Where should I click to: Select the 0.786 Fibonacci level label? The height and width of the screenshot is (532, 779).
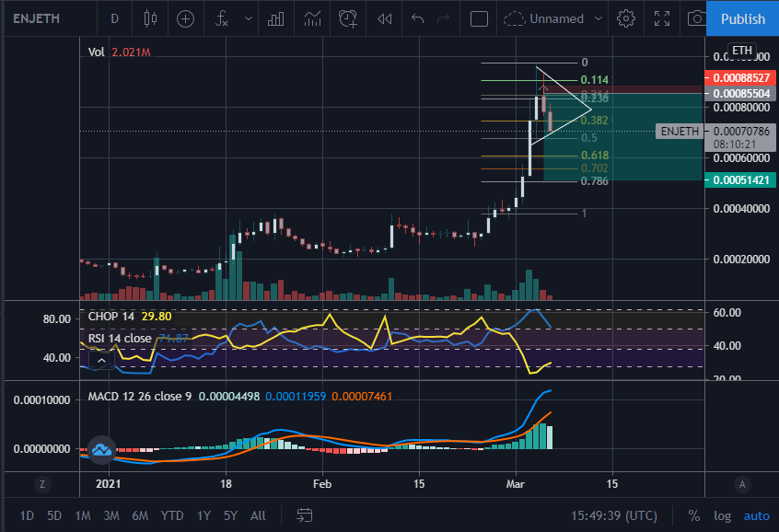click(x=595, y=181)
